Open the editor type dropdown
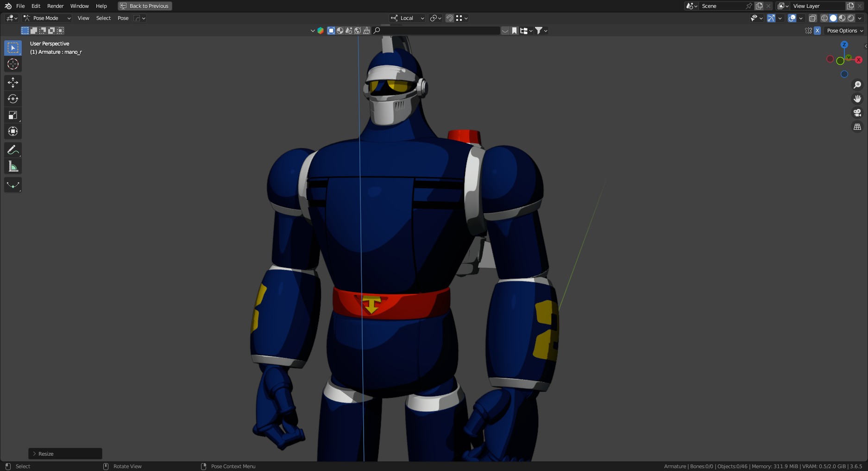This screenshot has height=471, width=868. pos(12,18)
